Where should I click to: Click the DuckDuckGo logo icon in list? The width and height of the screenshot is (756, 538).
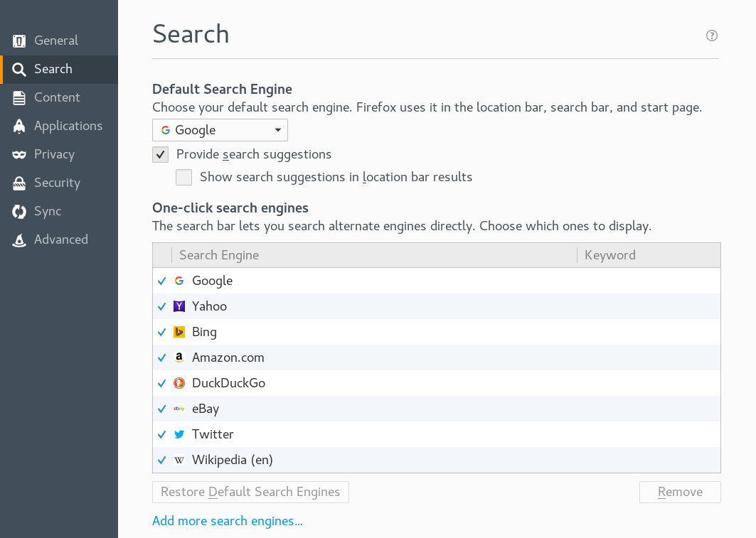179,383
